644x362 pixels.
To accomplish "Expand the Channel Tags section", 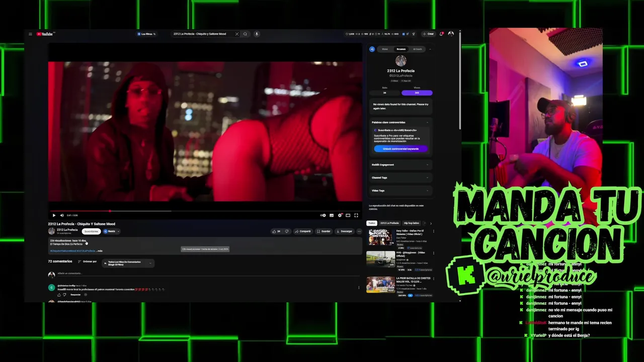I will click(x=400, y=178).
